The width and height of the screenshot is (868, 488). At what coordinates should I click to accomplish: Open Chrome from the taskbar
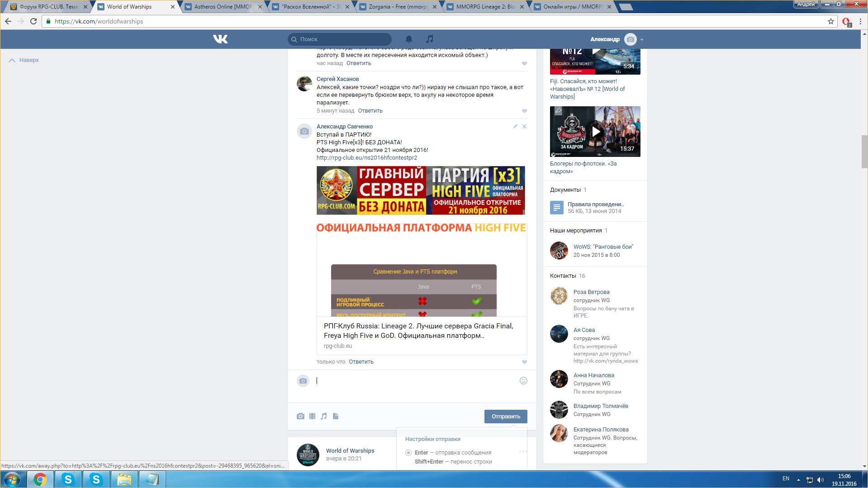tap(40, 479)
